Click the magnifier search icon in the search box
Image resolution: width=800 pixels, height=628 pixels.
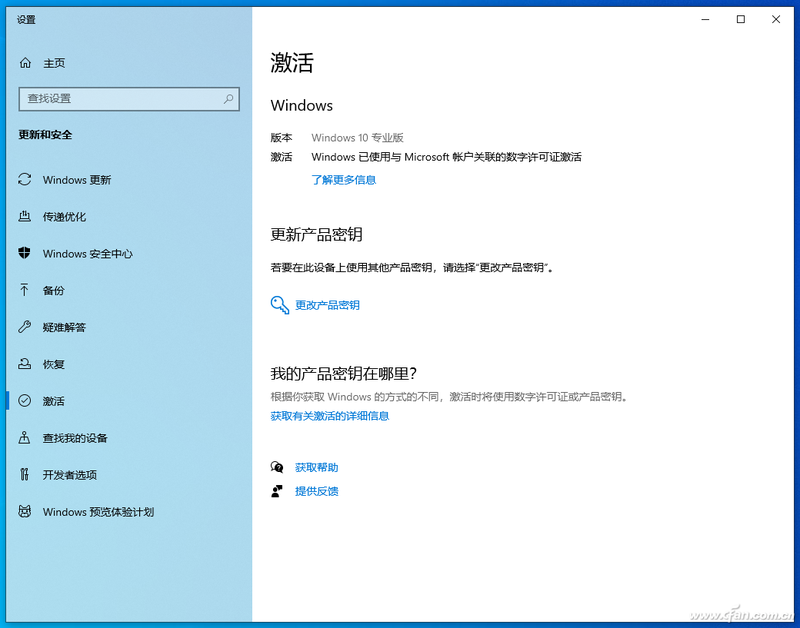coord(228,98)
